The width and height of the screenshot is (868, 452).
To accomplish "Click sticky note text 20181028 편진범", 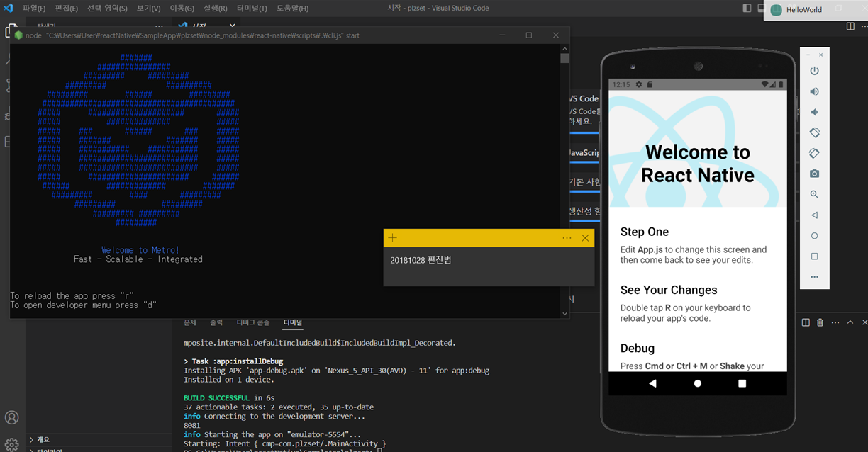I will pos(421,260).
